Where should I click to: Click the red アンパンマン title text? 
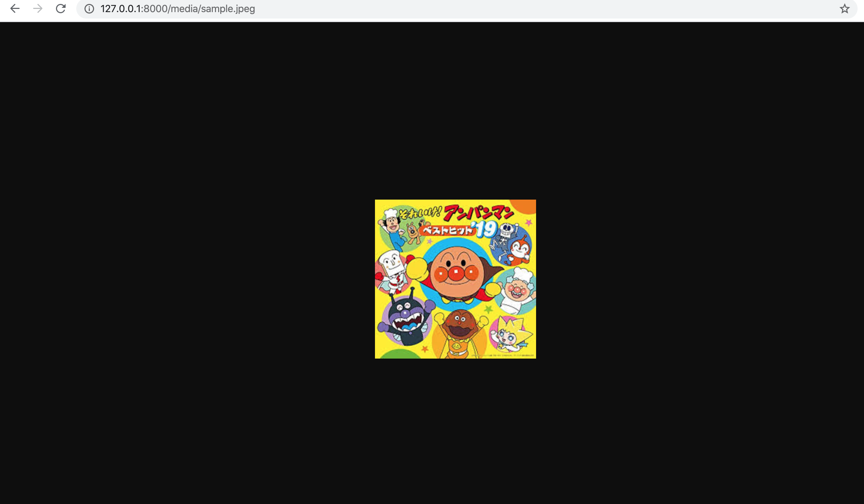[x=478, y=213]
